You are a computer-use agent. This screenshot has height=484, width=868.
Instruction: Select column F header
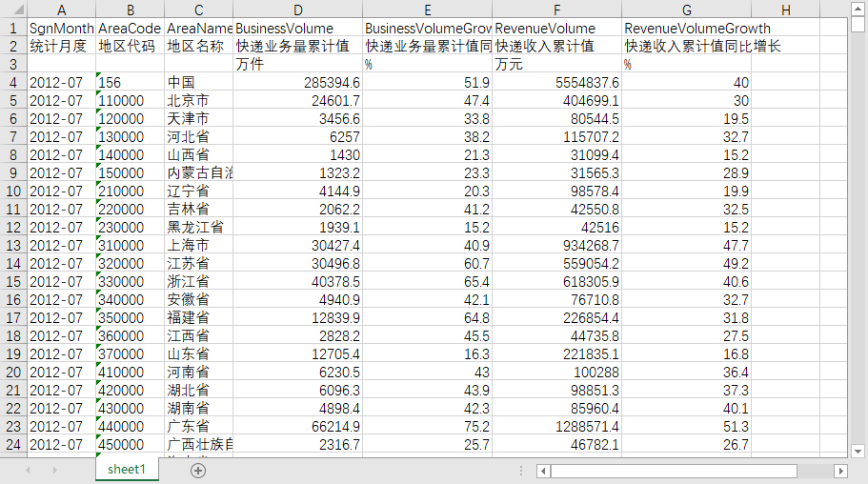tap(556, 10)
